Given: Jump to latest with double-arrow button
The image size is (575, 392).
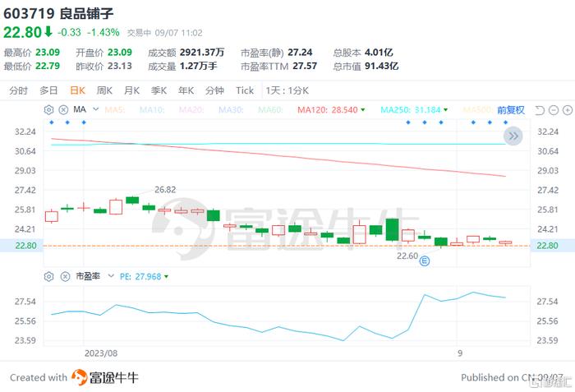Looking at the screenshot, I should click(x=513, y=136).
